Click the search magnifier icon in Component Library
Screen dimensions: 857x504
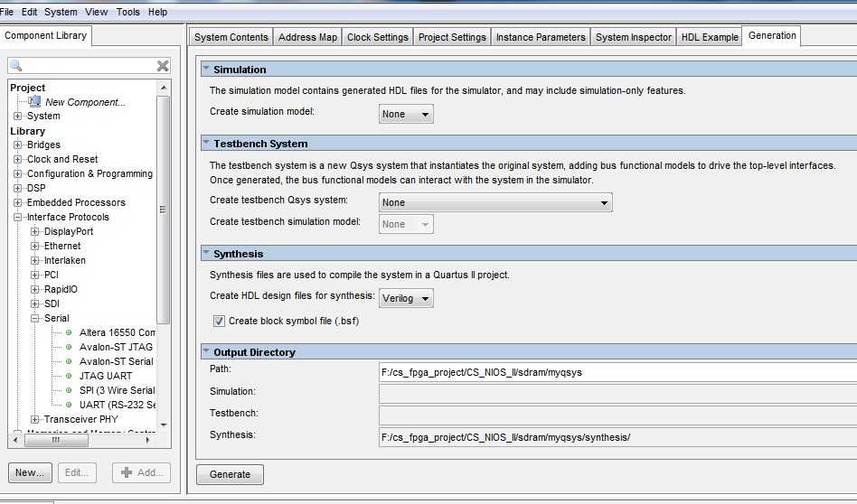click(16, 66)
